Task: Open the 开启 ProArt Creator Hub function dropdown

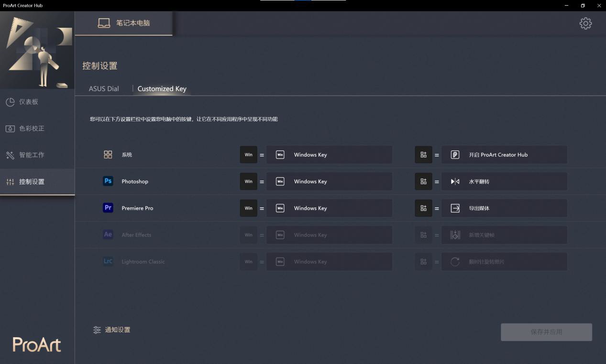Action: 504,155
